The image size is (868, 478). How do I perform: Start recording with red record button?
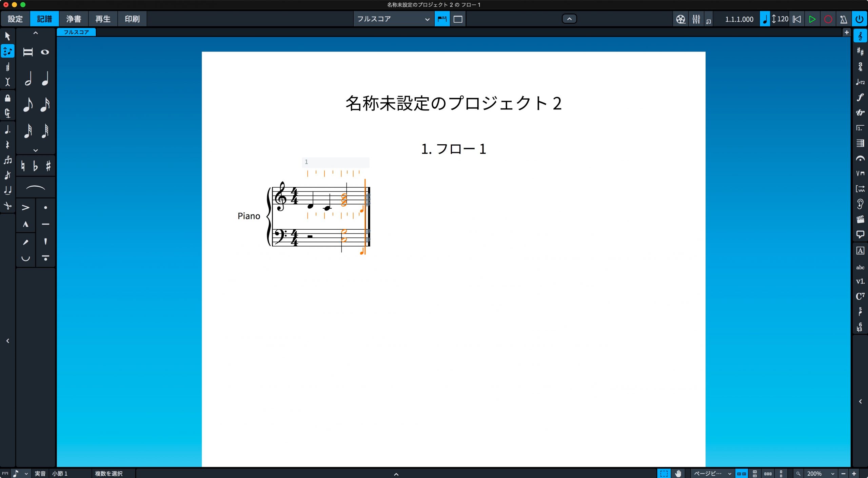pos(828,19)
